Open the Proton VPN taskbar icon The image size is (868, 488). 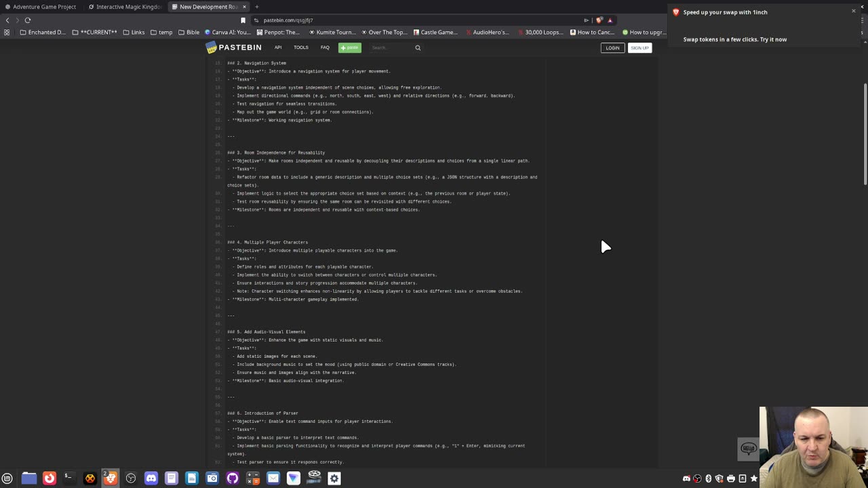click(x=294, y=479)
